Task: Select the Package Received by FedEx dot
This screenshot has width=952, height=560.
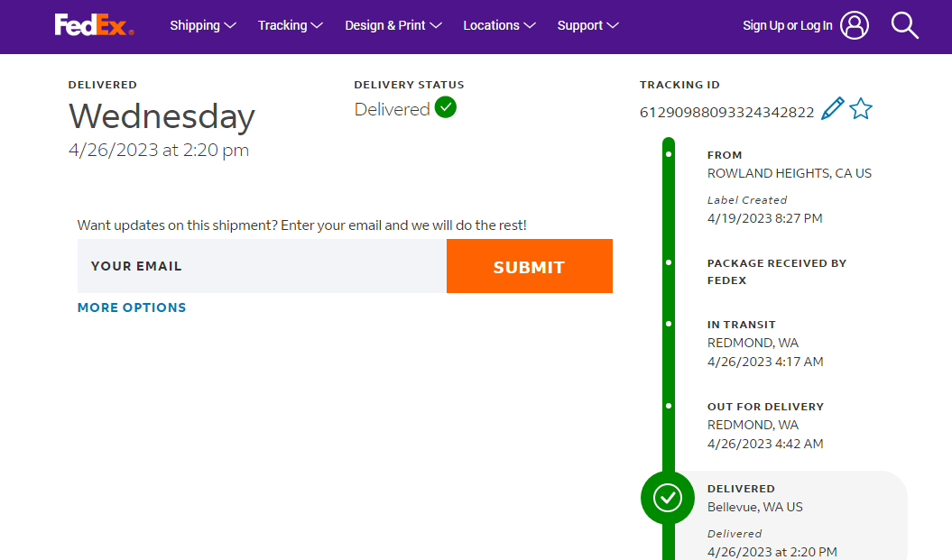Action: (x=668, y=262)
